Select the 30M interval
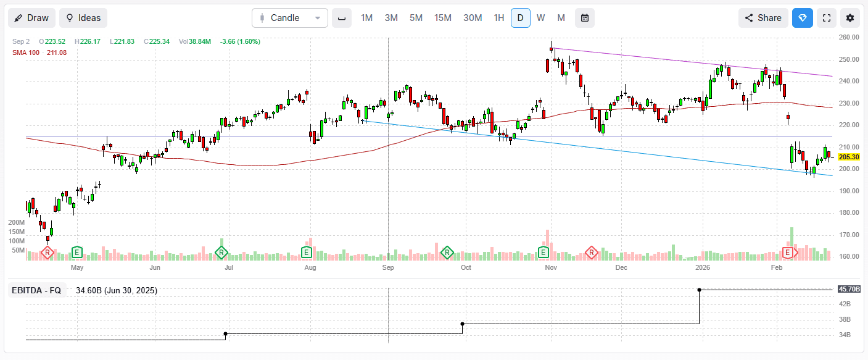The height and width of the screenshot is (360, 868). (473, 18)
